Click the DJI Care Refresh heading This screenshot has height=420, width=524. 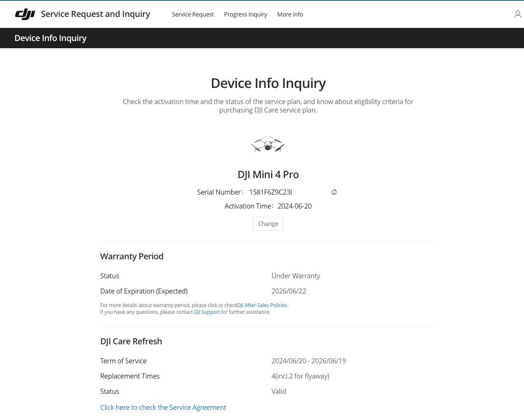131,341
